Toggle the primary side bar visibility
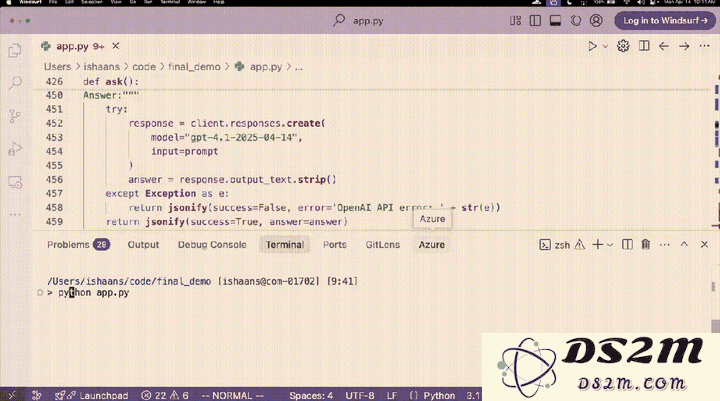 [535, 21]
